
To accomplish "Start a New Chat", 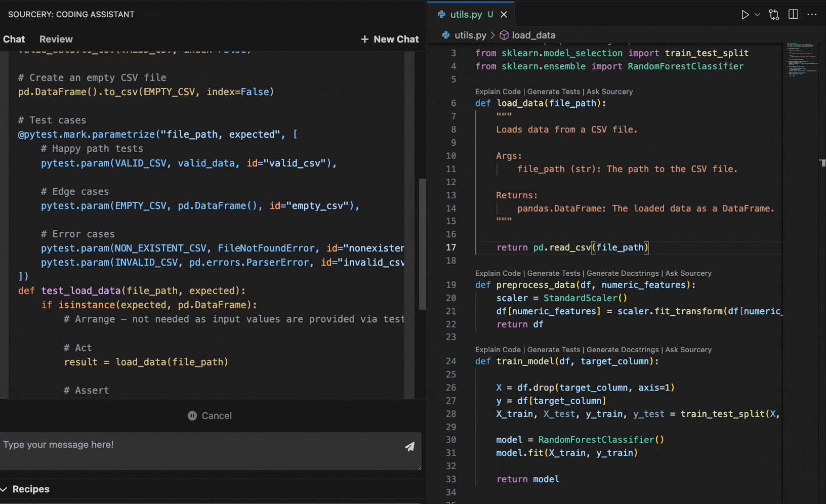I will 390,39.
